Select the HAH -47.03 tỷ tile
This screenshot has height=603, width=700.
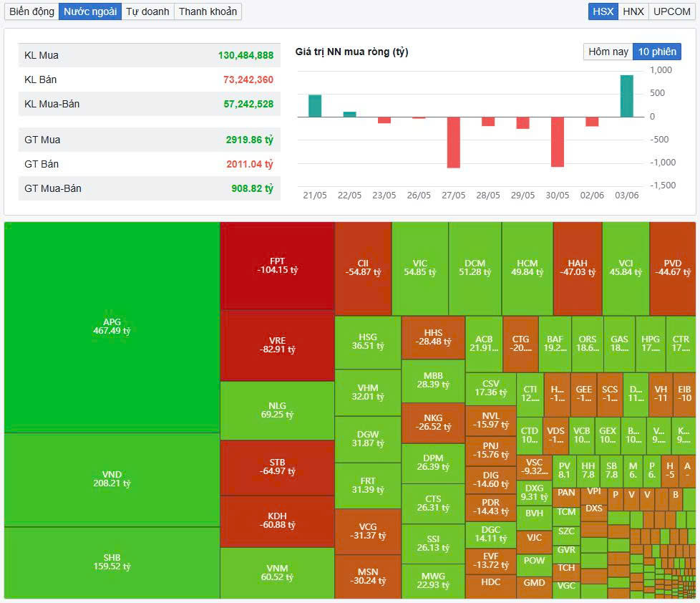[x=578, y=269]
